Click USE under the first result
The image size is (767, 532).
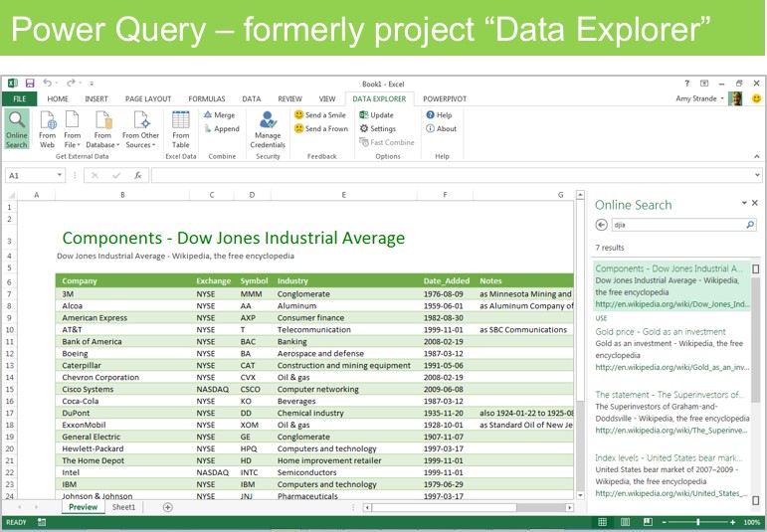coord(601,318)
